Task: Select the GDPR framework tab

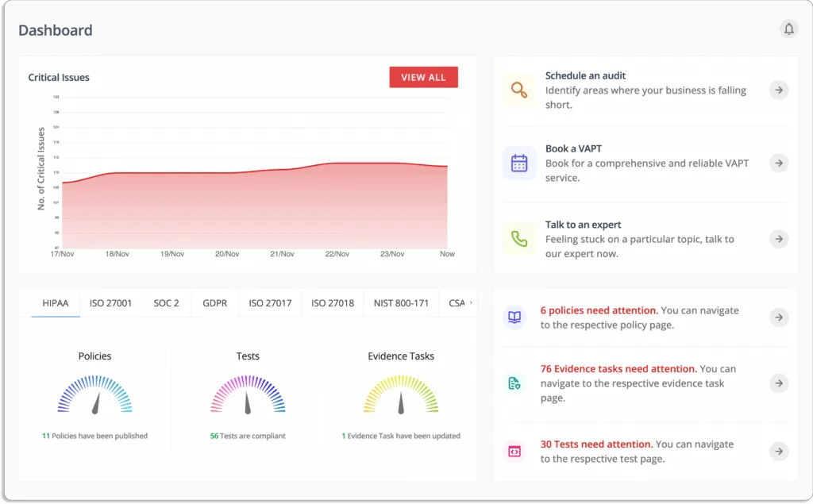Action: 214,302
